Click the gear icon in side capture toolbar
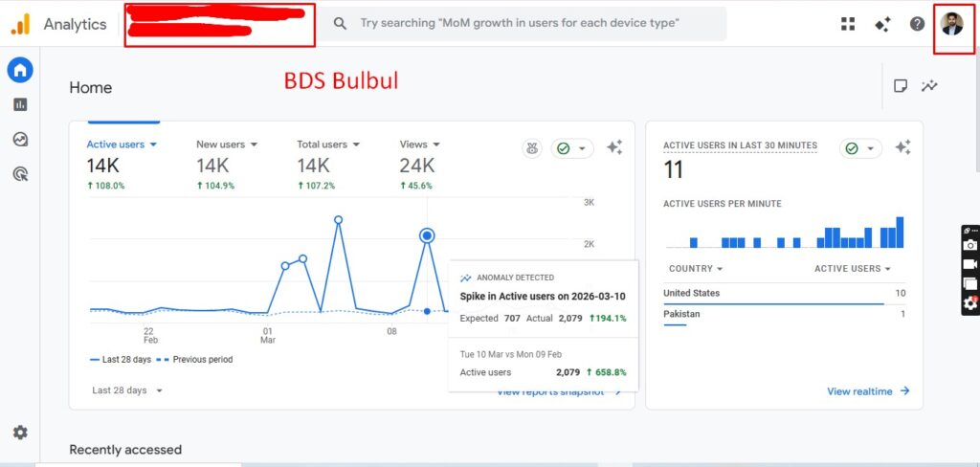 click(x=970, y=303)
